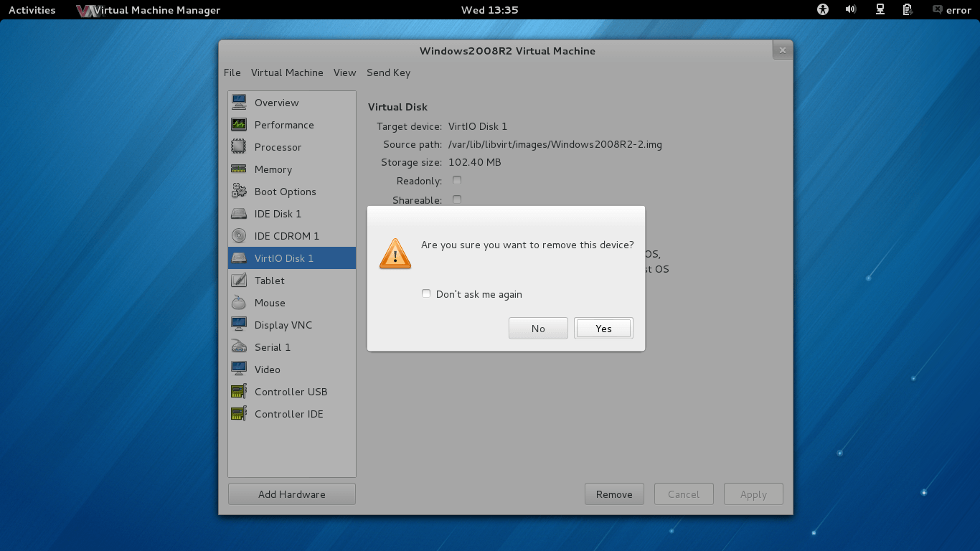
Task: Click the Boot Options gears icon
Action: coord(239,191)
